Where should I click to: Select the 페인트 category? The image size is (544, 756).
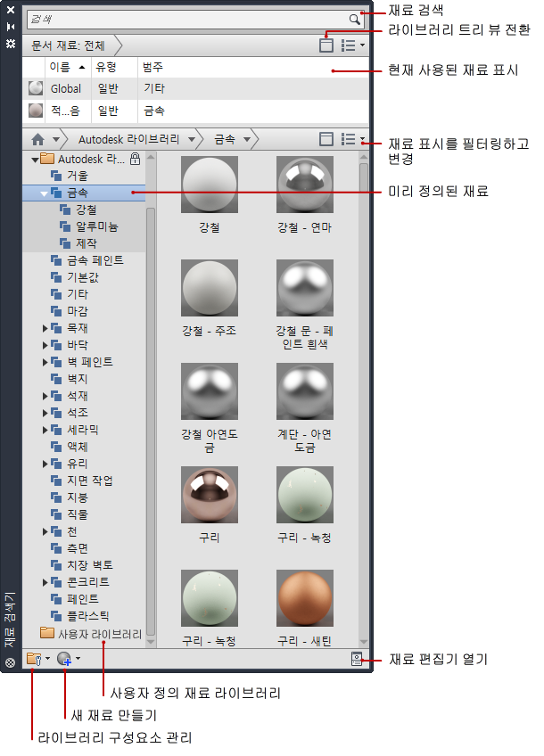pyautogui.click(x=82, y=599)
